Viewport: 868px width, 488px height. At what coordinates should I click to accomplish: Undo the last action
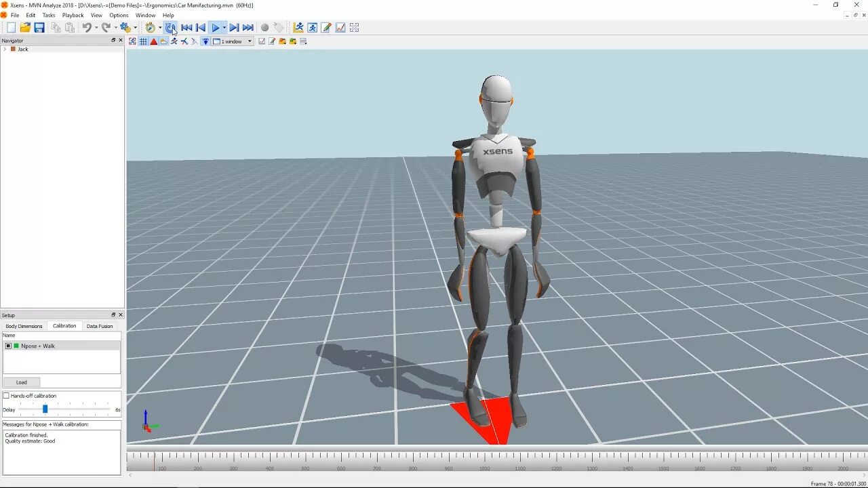tap(87, 28)
